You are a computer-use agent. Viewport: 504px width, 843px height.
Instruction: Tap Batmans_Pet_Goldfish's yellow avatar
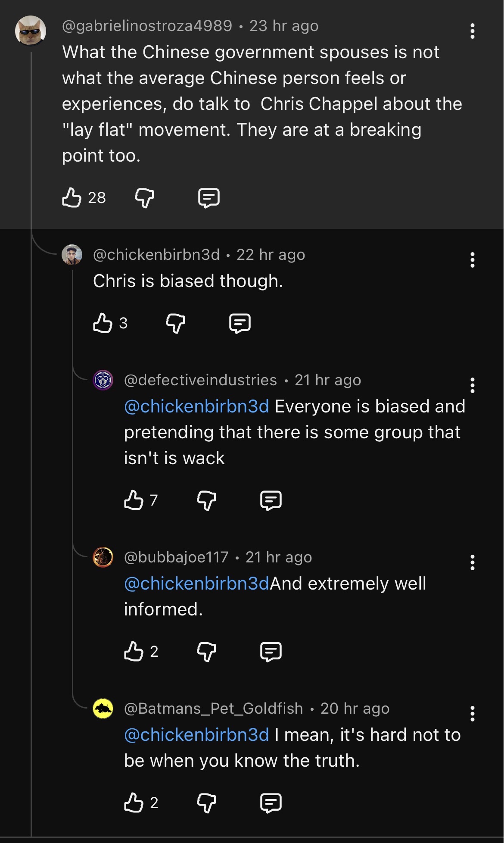pos(103,709)
